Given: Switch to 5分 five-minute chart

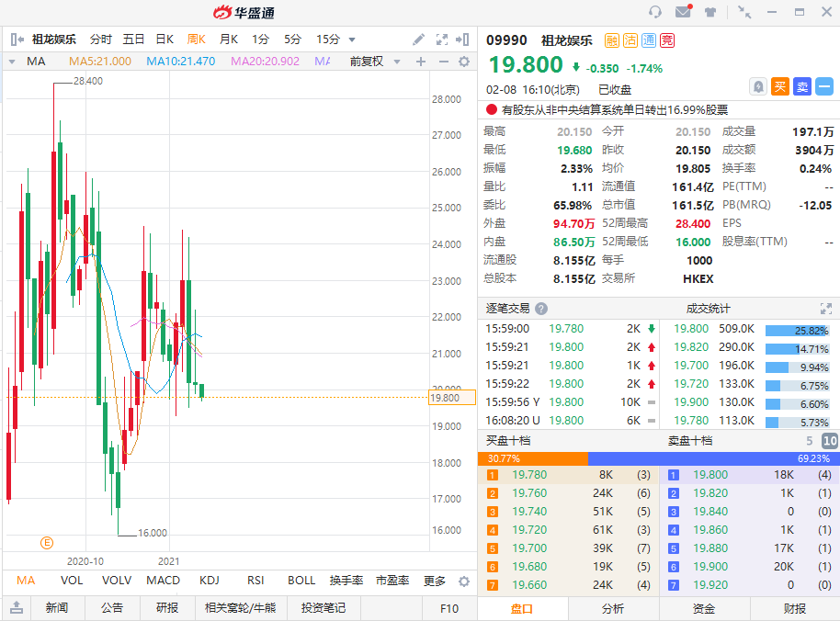Looking at the screenshot, I should tap(292, 40).
